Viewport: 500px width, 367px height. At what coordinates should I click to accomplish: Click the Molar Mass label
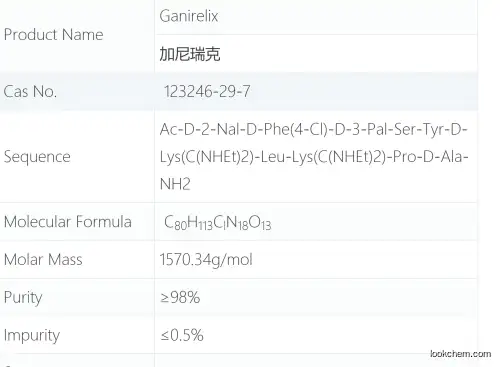coord(43,259)
